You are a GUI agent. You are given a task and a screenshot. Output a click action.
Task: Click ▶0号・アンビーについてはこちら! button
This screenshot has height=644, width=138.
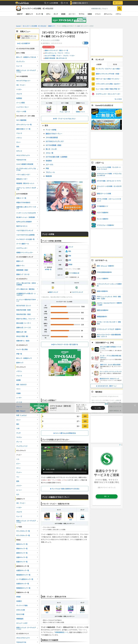pos(65,119)
